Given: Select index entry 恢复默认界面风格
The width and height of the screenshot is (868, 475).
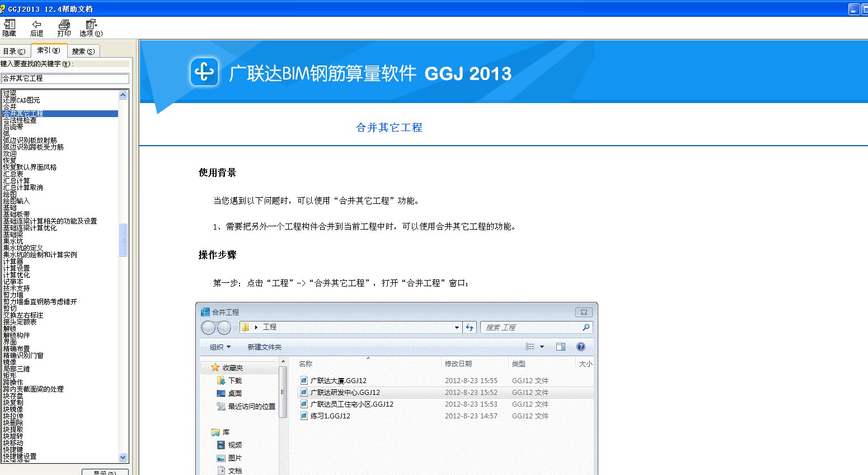Looking at the screenshot, I should 30,167.
